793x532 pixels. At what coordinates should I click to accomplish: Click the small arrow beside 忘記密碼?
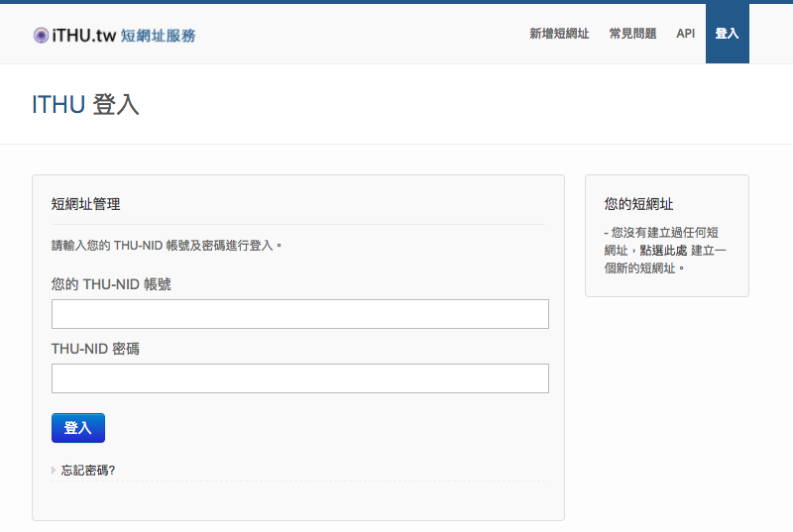pyautogui.click(x=54, y=471)
